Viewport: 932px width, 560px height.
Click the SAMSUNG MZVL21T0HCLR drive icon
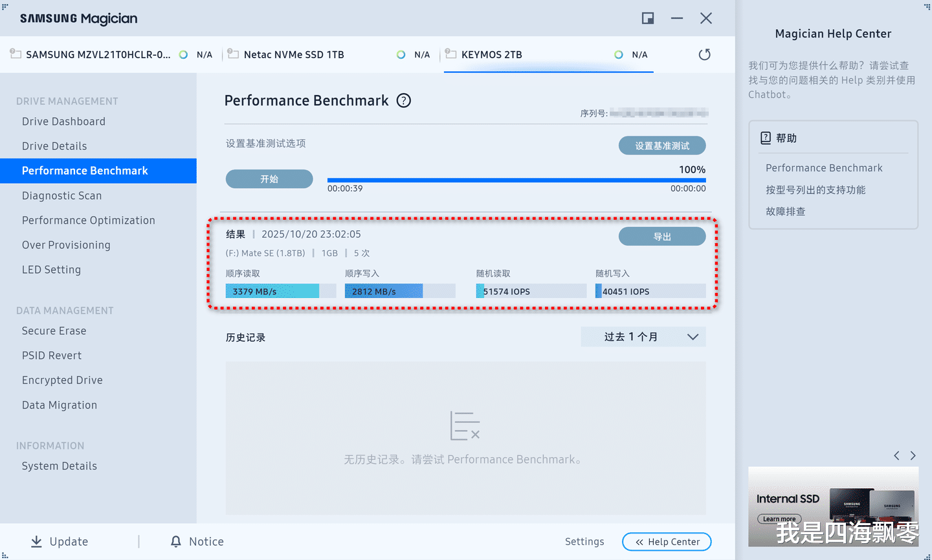point(16,54)
